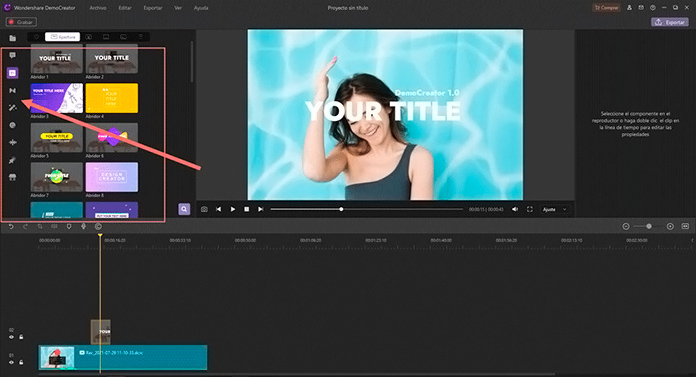Click the circular icon after the microphone
The width and height of the screenshot is (696, 377).
point(98,226)
